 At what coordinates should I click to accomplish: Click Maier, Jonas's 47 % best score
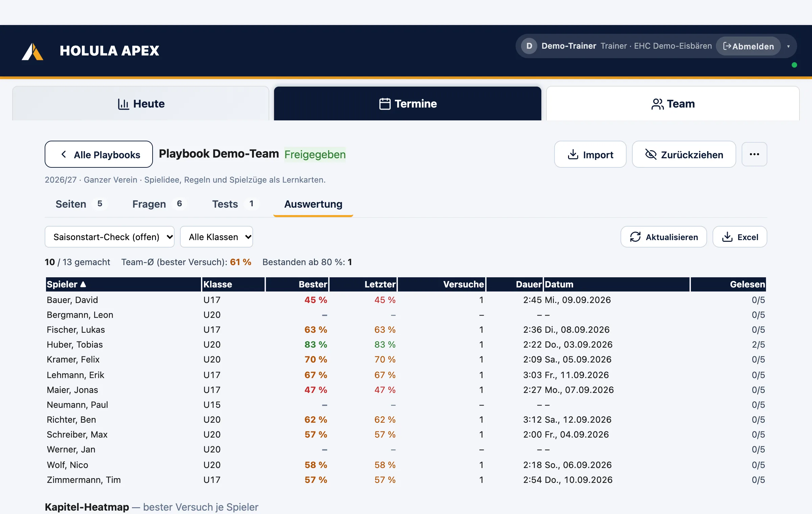tap(316, 390)
